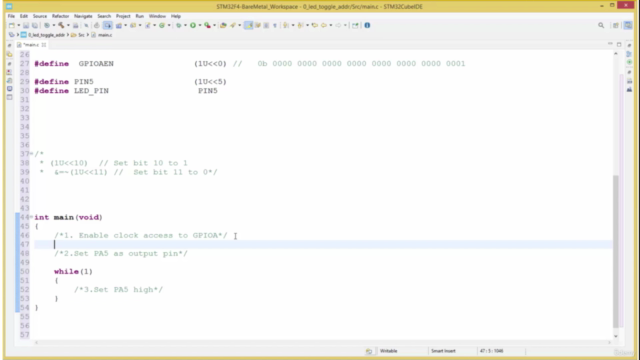Minimize the editor area
The width and height of the screenshot is (640, 360).
point(610,44)
